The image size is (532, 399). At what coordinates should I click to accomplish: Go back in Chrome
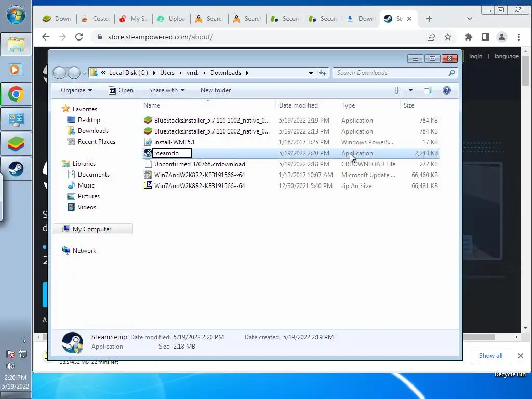pos(46,37)
